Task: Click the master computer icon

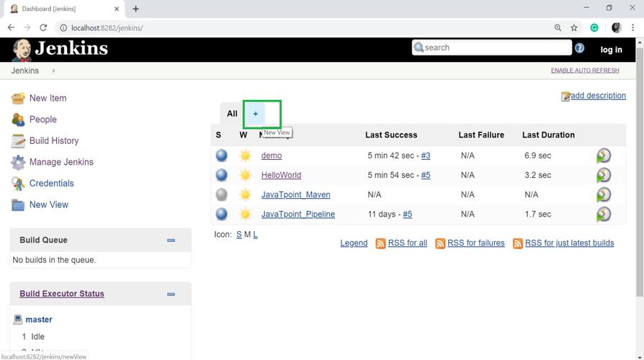Action: pos(18,320)
